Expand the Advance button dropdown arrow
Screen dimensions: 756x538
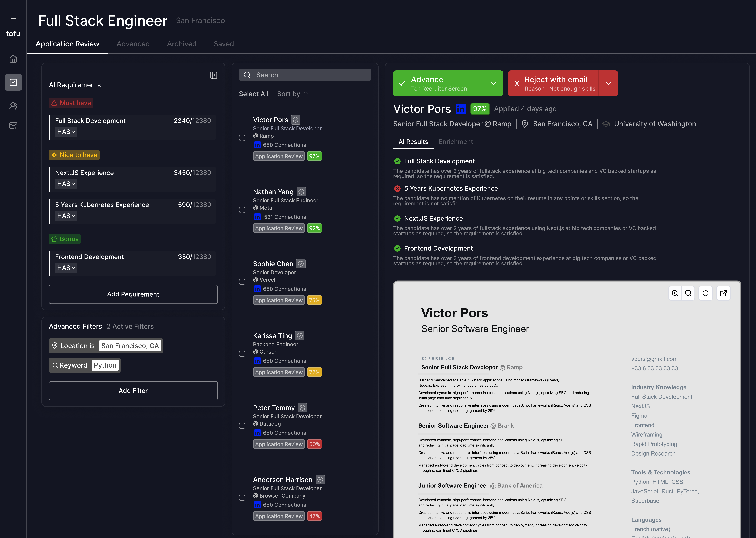493,84
